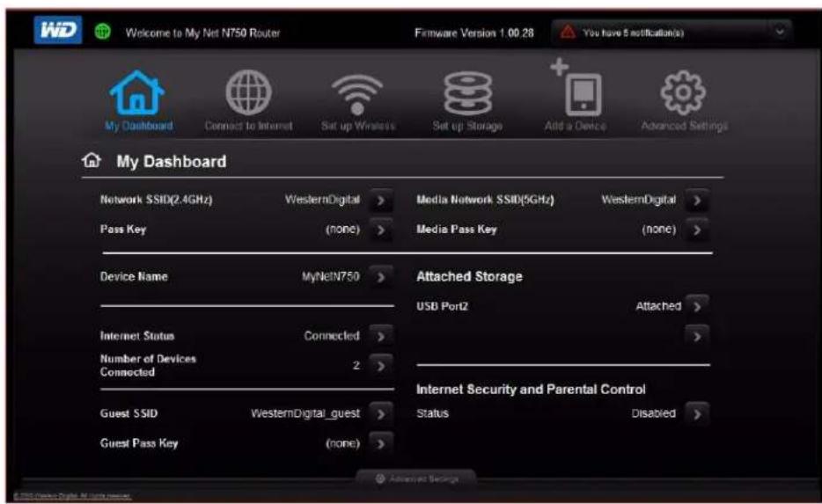Open Advanced Settings gear icon
The width and height of the screenshot is (822, 504).
(683, 92)
